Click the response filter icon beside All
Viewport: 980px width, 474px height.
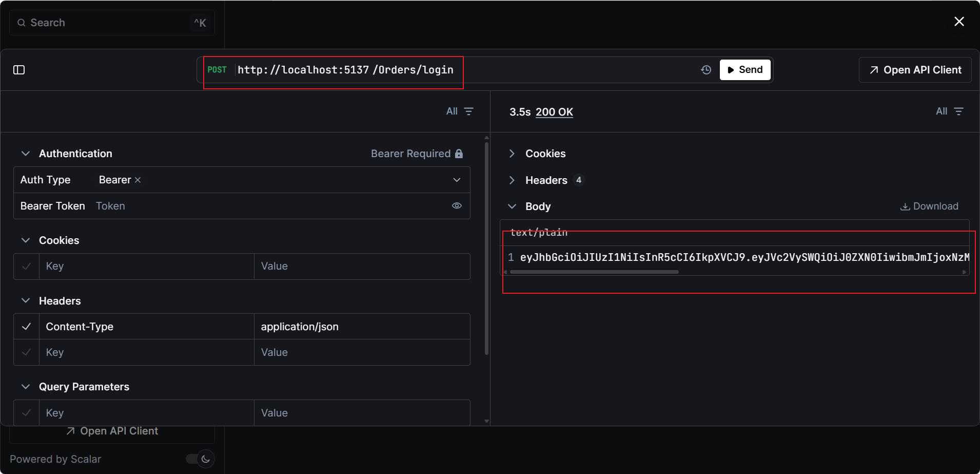[958, 111]
